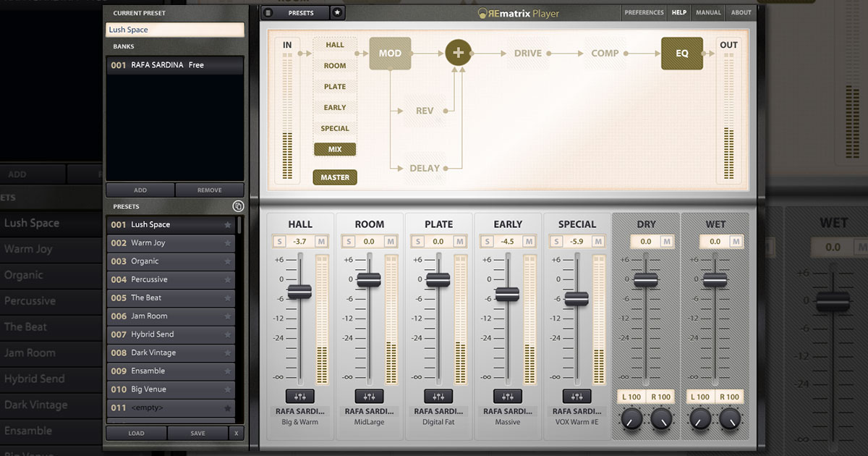Close the preset browser with X button

[236, 434]
